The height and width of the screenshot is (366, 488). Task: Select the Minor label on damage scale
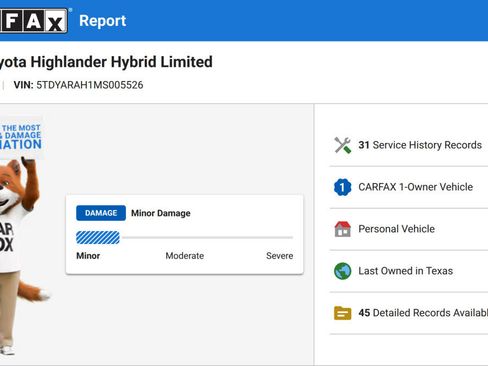tap(88, 256)
